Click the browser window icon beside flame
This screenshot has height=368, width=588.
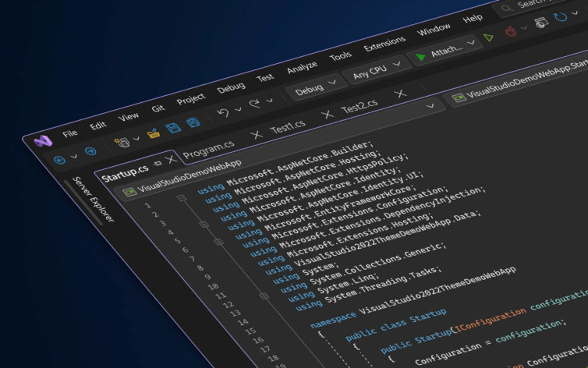tap(540, 23)
